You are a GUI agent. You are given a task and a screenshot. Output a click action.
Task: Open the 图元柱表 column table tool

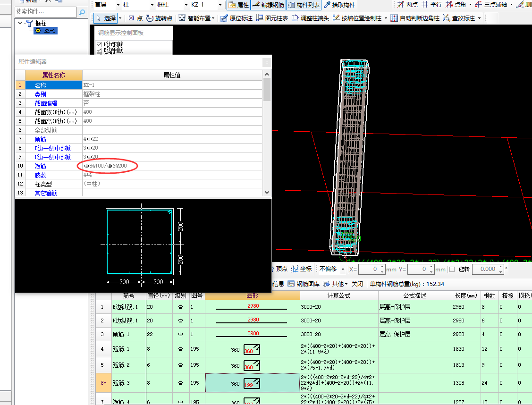point(272,18)
